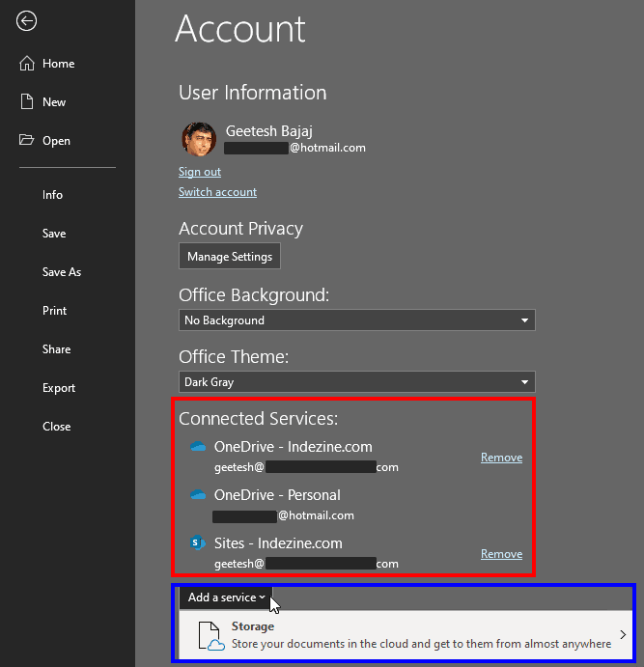
Task: Click OneDrive - Indezine.com service name
Action: click(x=294, y=447)
